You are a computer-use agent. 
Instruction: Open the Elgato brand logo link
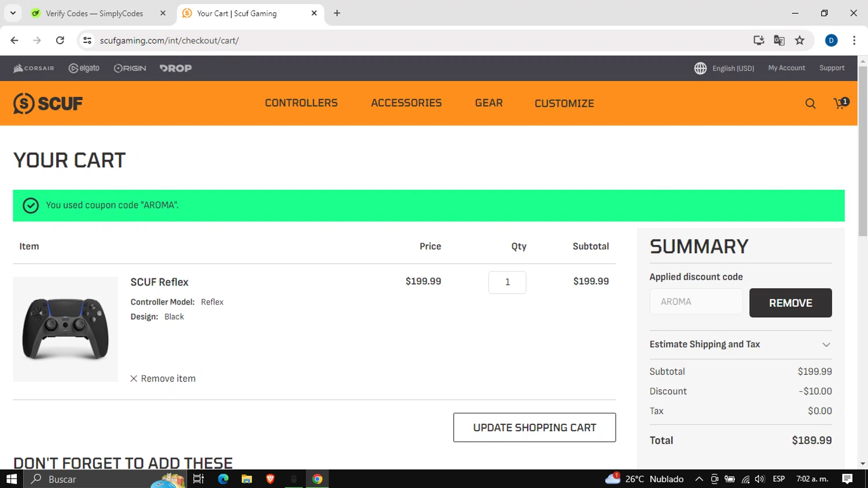84,68
